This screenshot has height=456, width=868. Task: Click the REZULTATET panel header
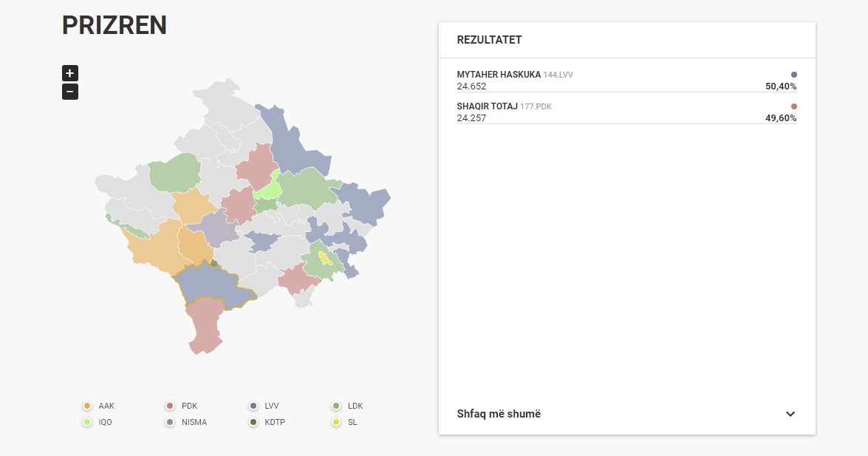pyautogui.click(x=490, y=40)
